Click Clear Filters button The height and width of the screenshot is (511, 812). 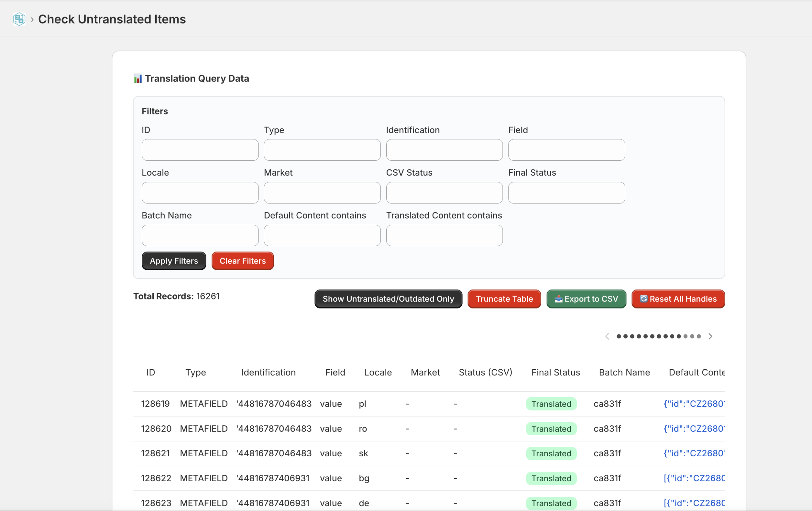[242, 261]
